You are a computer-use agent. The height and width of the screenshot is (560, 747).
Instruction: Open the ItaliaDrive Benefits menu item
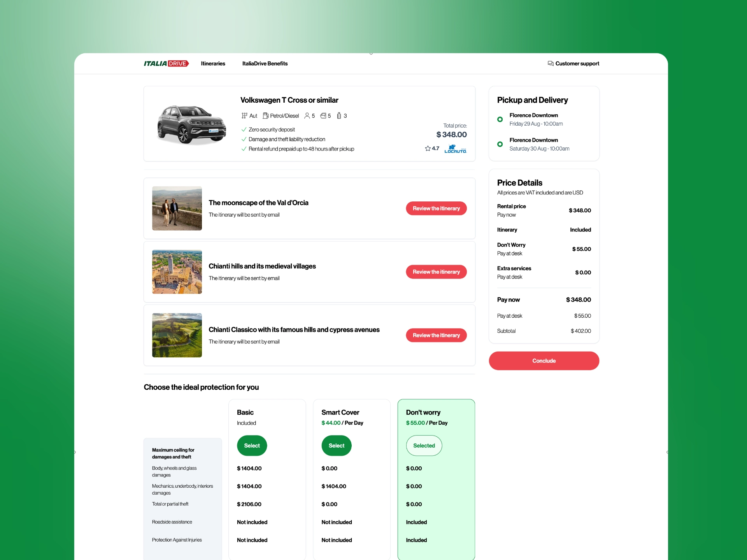[x=265, y=63]
